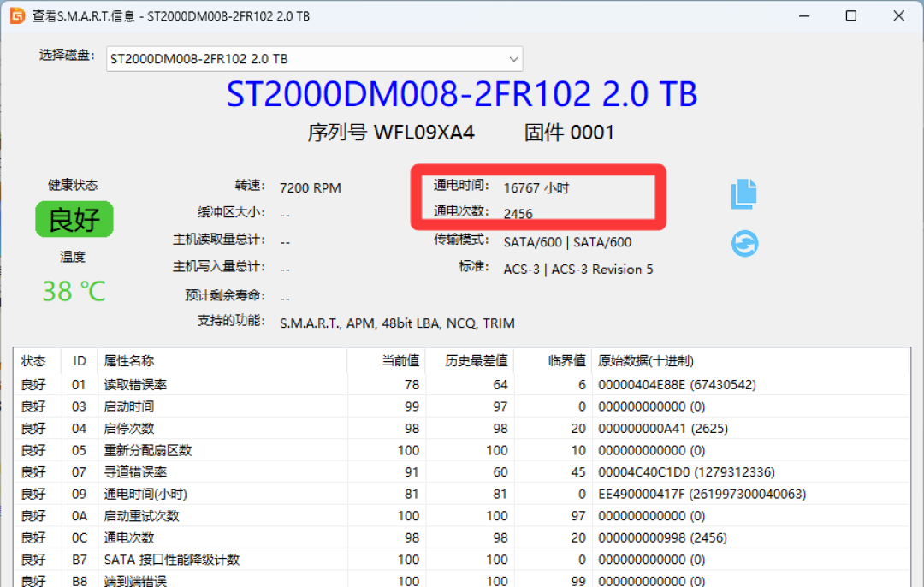This screenshot has height=587, width=924.
Task: Click raw value 000000000A41 (2625)
Action: coord(663,429)
